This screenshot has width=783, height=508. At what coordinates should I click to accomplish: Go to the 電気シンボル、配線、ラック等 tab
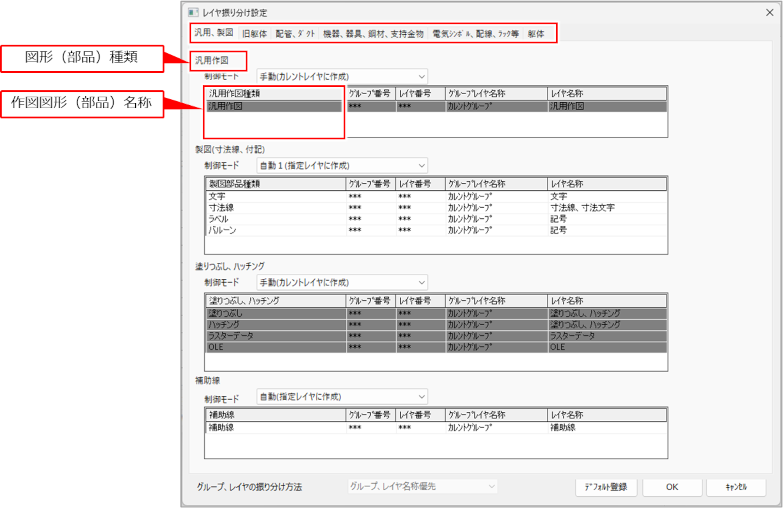[x=475, y=34]
